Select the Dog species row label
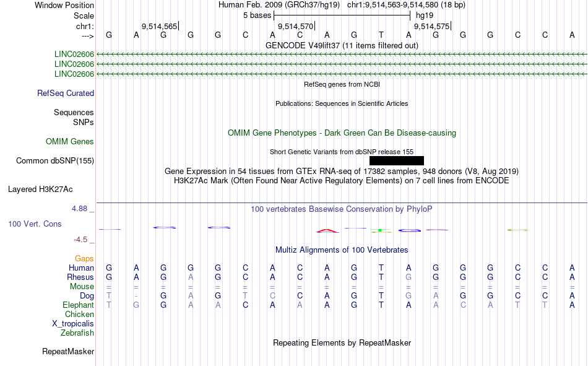The height and width of the screenshot is (366, 588). pos(87,296)
